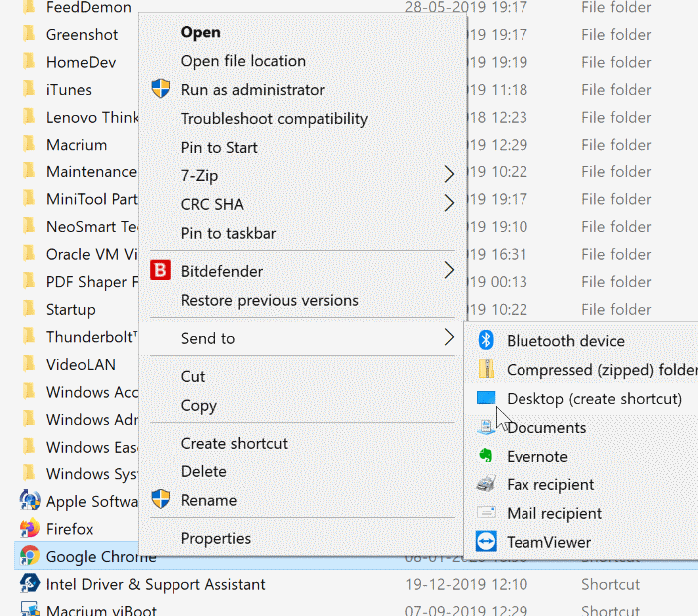Click the Bitdefender red B icon
This screenshot has width=698, height=616.
pyautogui.click(x=160, y=271)
